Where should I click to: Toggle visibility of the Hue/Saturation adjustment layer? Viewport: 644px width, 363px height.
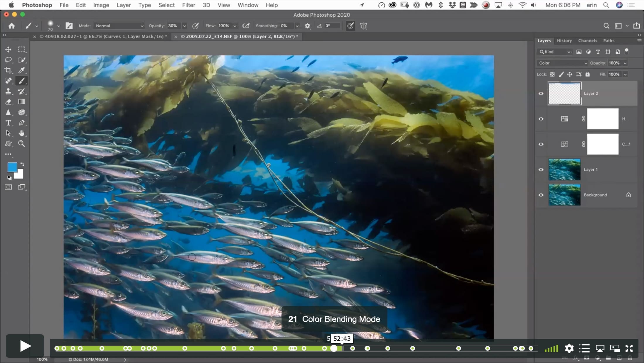pos(541,119)
